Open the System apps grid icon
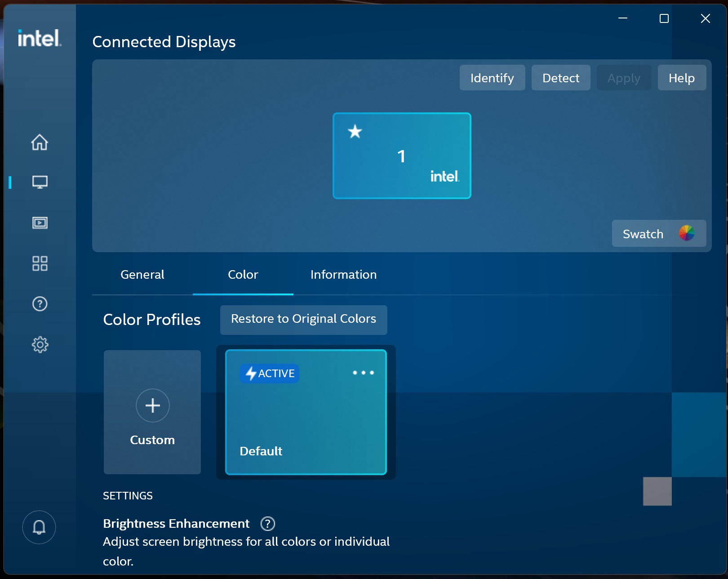Screen dimensions: 728x579 tap(40, 263)
